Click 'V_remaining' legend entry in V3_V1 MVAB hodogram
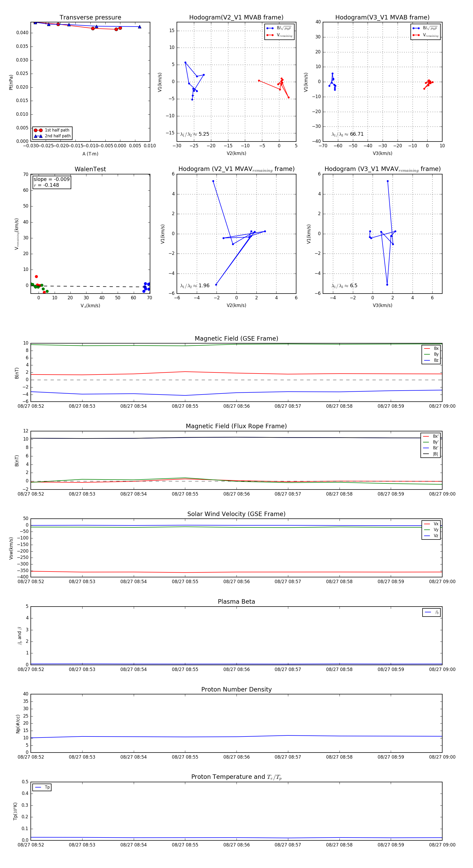The width and height of the screenshot is (473, 868). point(431,35)
